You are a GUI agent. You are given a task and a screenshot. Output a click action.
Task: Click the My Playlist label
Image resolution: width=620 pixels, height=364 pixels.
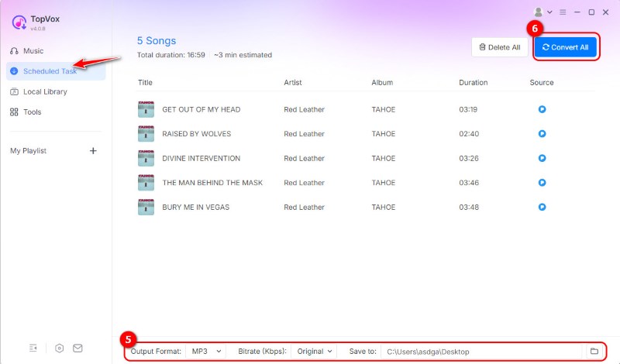(29, 150)
